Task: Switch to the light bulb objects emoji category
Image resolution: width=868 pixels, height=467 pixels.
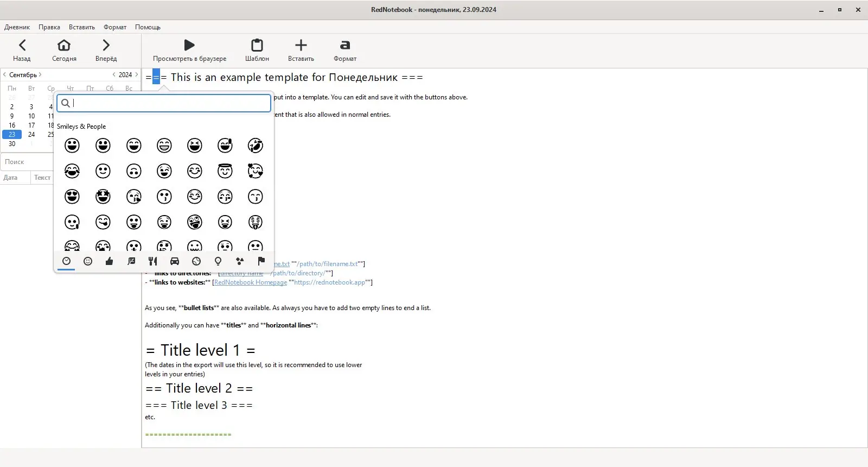Action: pos(218,261)
